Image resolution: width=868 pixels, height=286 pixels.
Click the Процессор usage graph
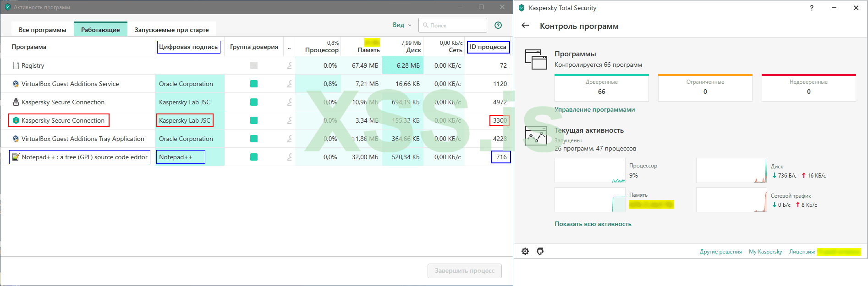tap(590, 171)
